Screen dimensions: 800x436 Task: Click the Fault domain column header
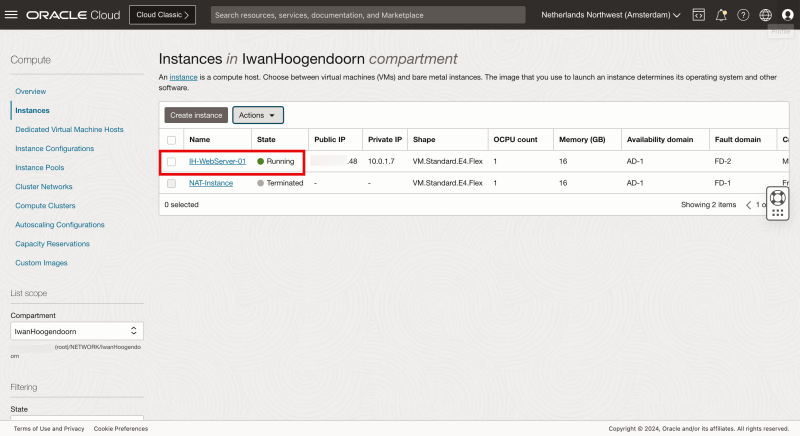point(737,139)
